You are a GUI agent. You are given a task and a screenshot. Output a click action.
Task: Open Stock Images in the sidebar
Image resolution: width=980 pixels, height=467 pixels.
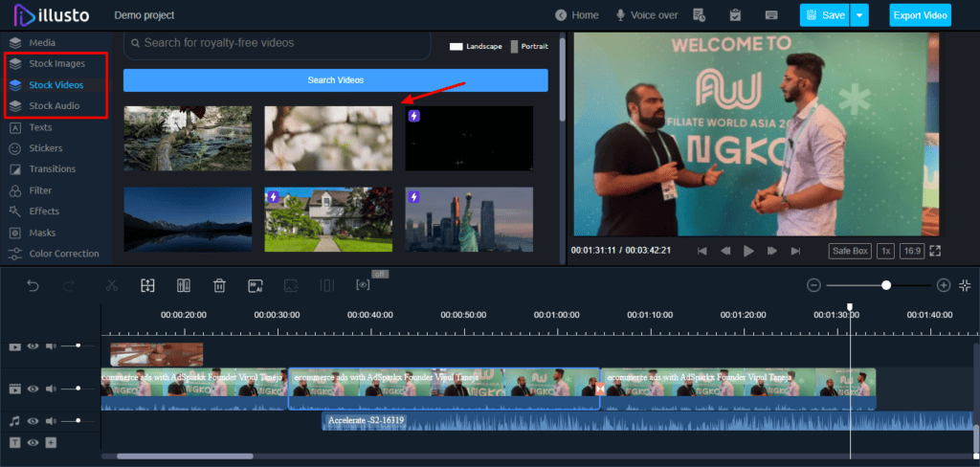[x=56, y=63]
